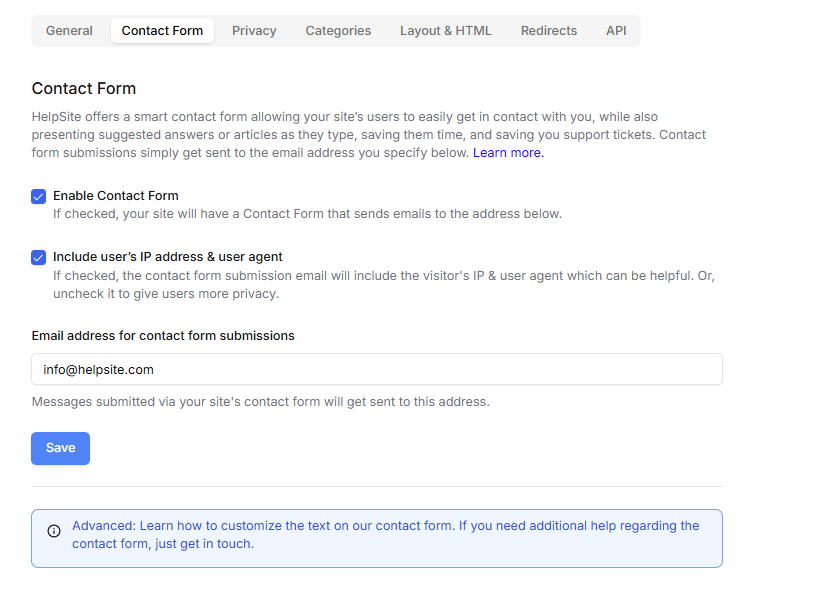Screen dimensions: 820x597
Task: Click 'Email address for contact form submissions' label
Action: [163, 336]
